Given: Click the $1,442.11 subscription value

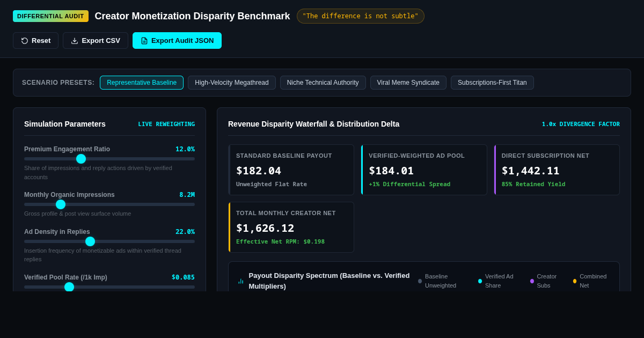Looking at the screenshot, I should coord(531,171).
